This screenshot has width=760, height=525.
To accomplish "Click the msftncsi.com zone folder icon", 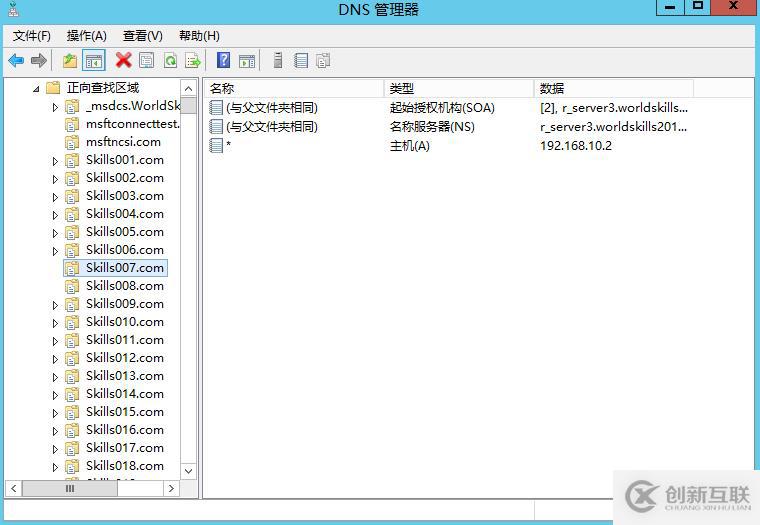I will point(72,142).
